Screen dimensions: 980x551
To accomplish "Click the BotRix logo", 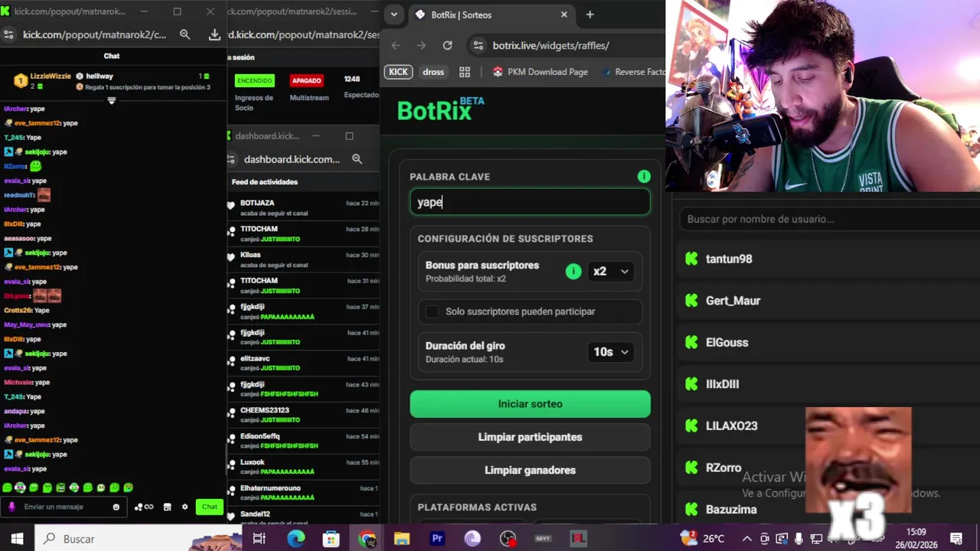I will pos(441,110).
